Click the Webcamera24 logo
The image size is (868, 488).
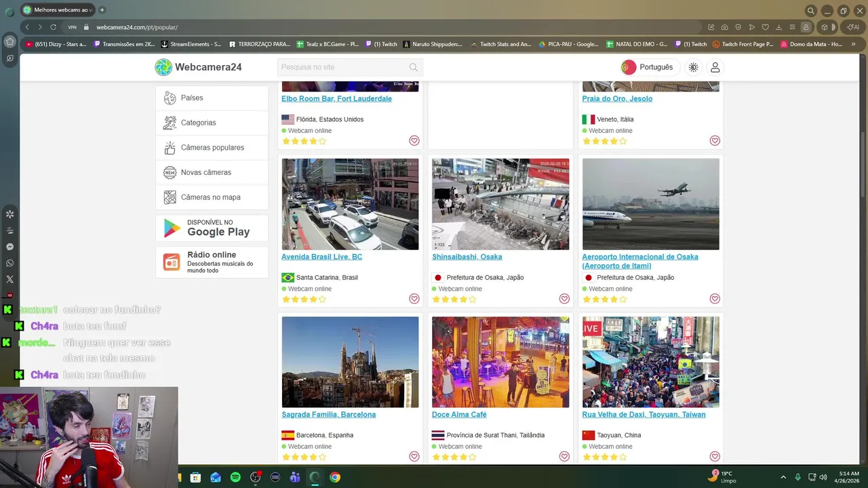198,67
